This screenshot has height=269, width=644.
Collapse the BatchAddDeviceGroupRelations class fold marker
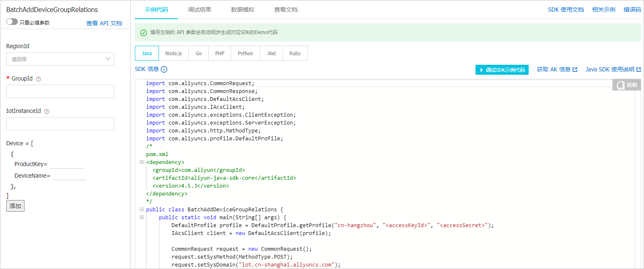click(142, 210)
